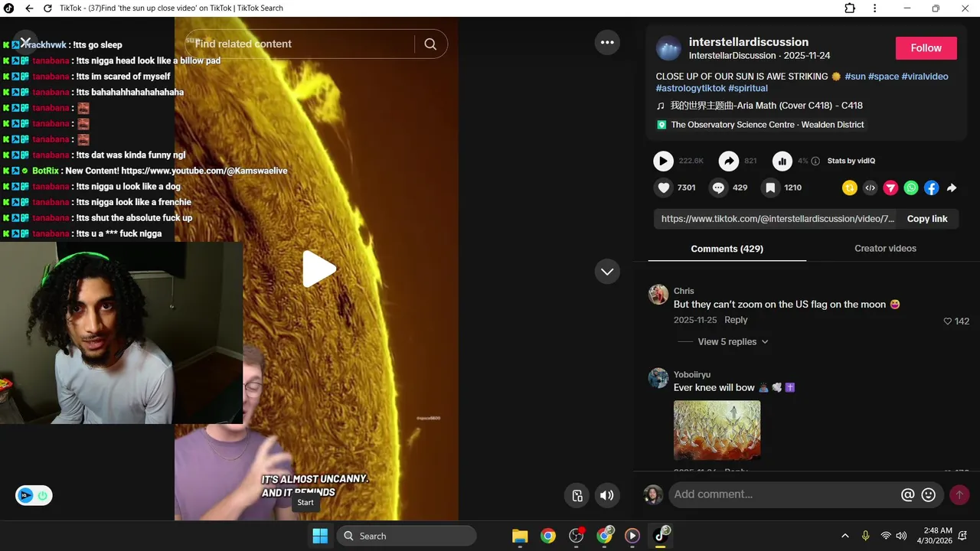Open the browser three-dot menu in title bar
980x551 pixels.
point(874,8)
